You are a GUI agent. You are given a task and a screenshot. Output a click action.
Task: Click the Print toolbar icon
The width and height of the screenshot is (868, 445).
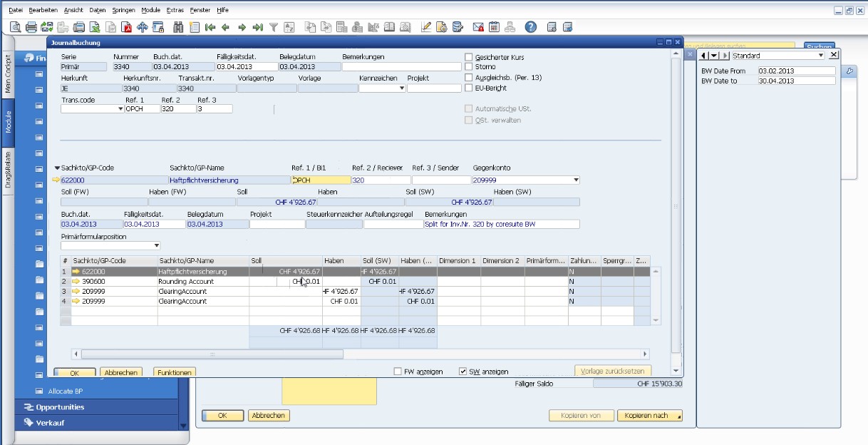point(31,27)
